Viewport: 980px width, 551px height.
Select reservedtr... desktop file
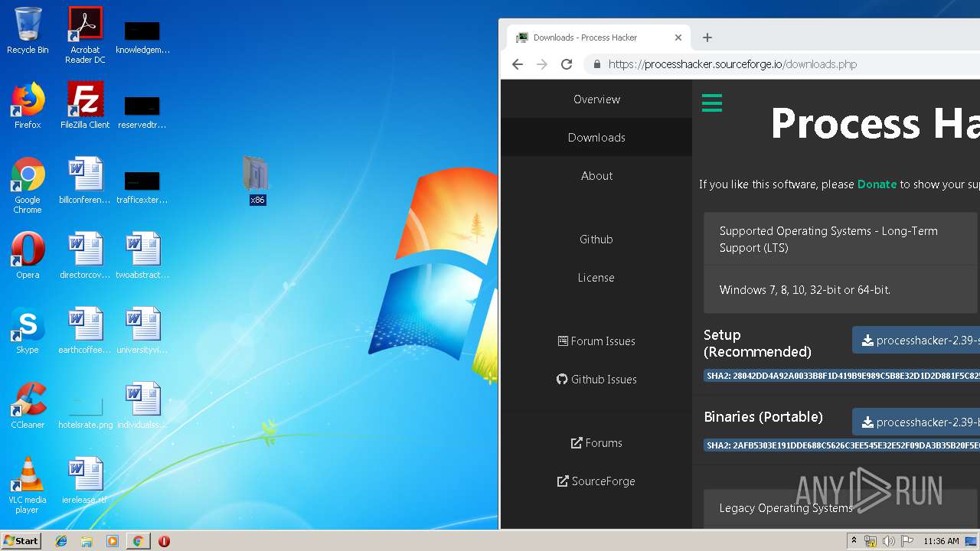[x=142, y=112]
